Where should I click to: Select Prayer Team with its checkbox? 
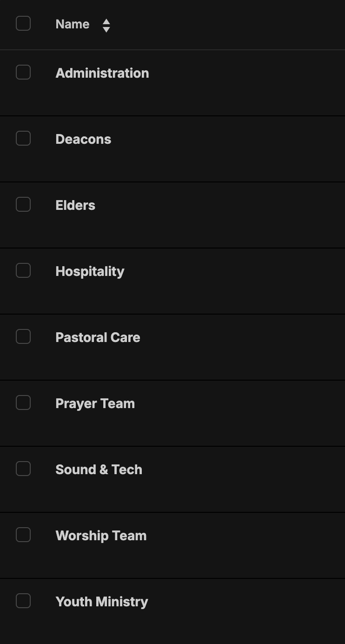click(23, 402)
